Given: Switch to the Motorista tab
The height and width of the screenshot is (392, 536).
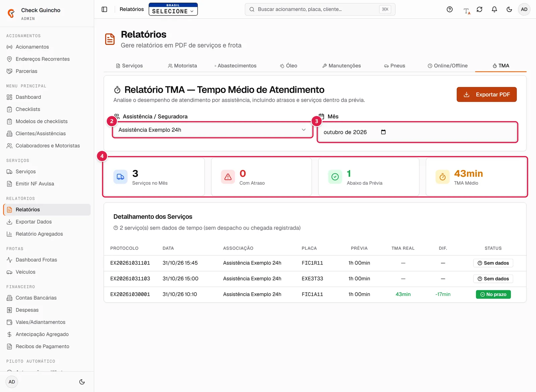Looking at the screenshot, I should pyautogui.click(x=183, y=66).
